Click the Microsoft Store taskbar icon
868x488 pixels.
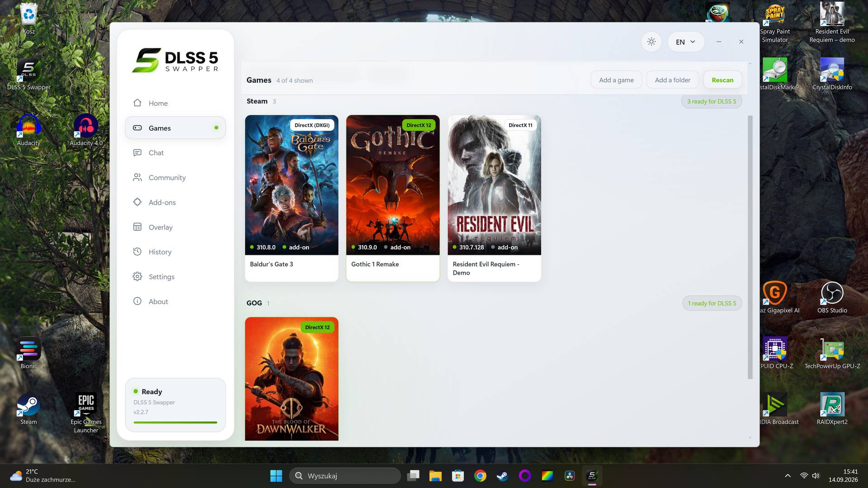458,476
